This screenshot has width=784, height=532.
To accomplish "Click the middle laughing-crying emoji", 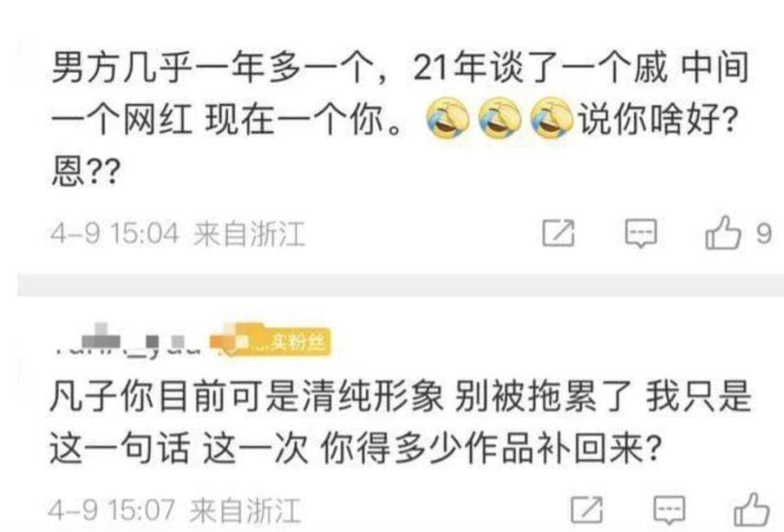I will point(500,117).
